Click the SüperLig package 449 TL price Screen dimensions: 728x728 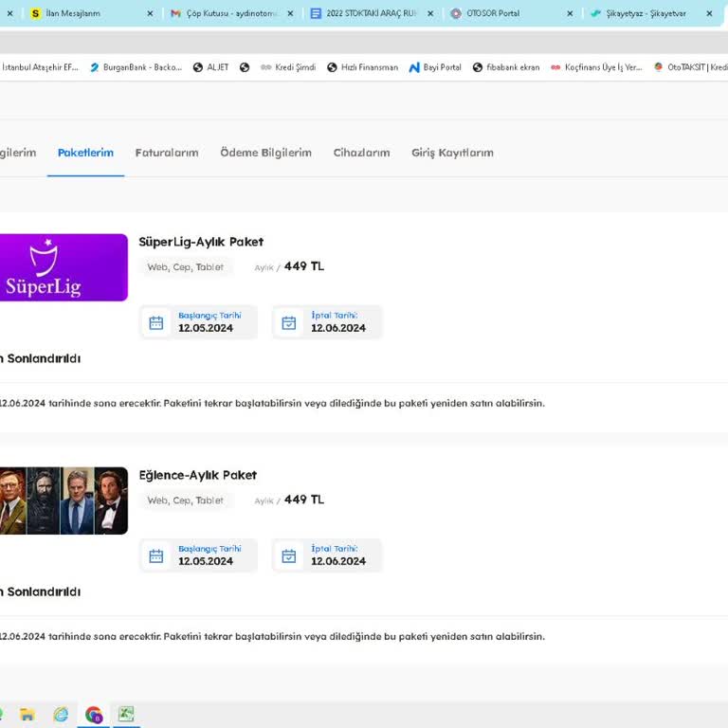(x=304, y=266)
